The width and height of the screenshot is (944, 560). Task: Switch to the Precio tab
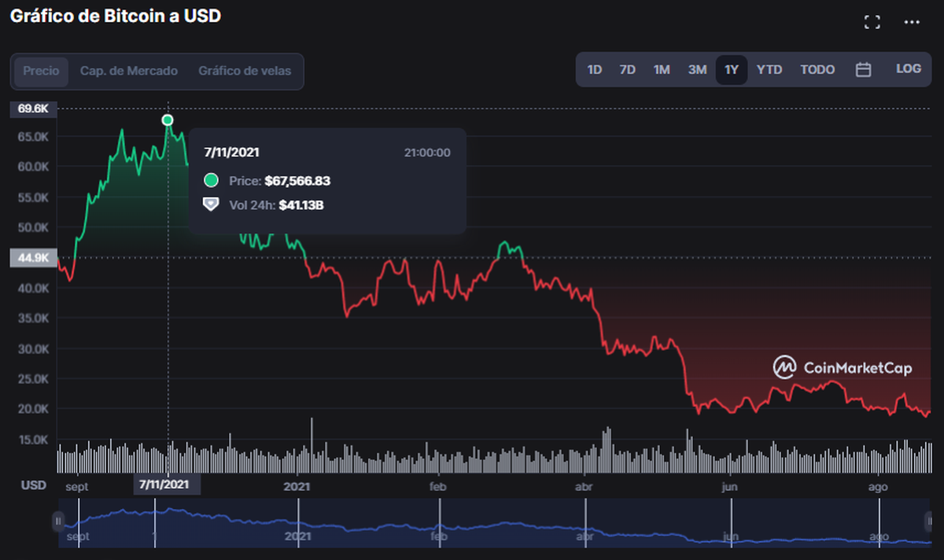41,71
